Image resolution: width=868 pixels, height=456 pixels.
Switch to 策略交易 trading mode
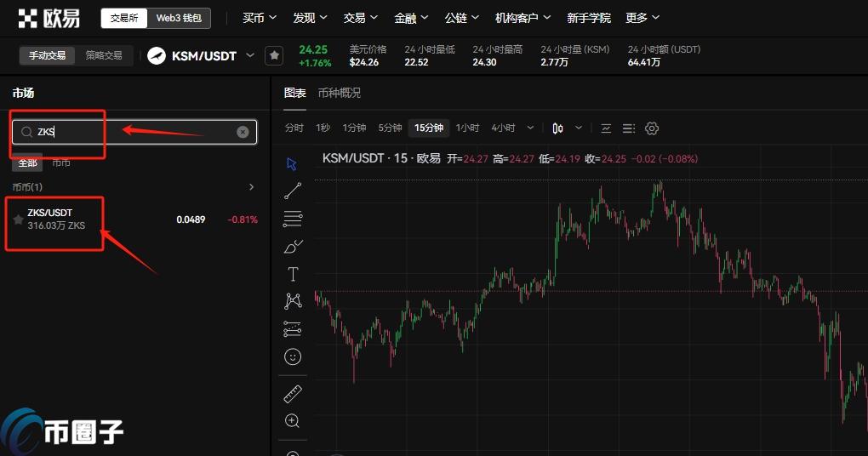104,55
